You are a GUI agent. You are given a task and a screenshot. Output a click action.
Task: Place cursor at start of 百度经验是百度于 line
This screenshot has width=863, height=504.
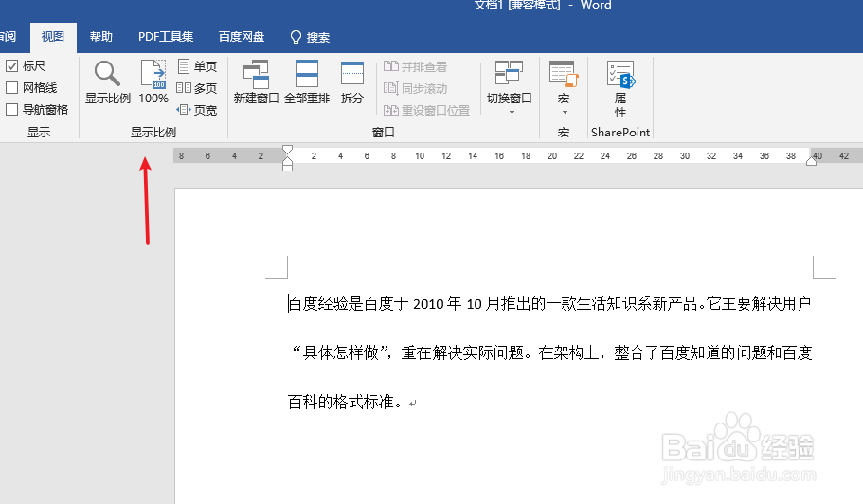pyautogui.click(x=288, y=304)
